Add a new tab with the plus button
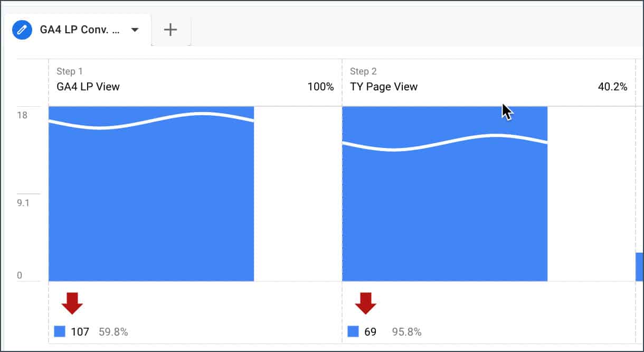 [x=170, y=30]
